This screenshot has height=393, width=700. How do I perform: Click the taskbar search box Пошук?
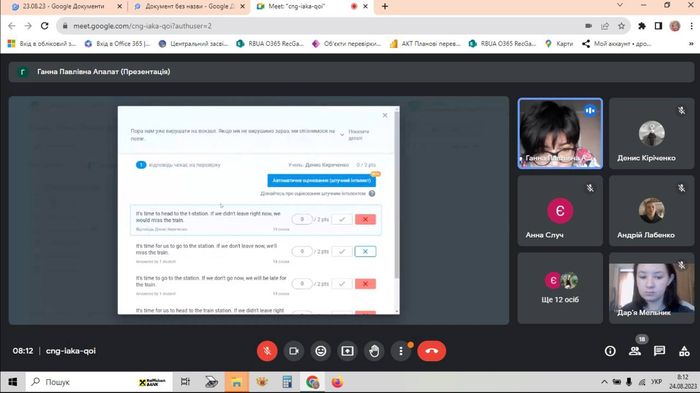(x=100, y=382)
